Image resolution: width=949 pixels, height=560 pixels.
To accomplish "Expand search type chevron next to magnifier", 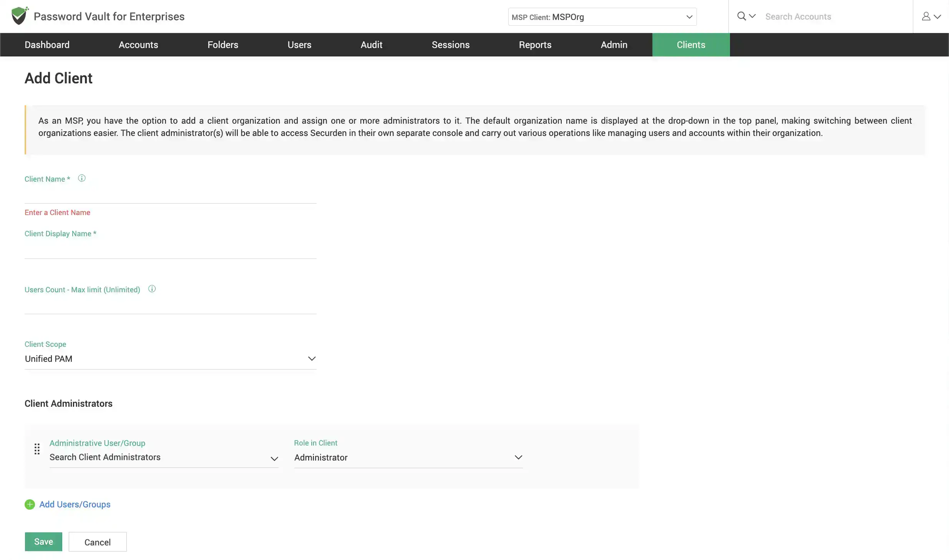I will [x=752, y=16].
